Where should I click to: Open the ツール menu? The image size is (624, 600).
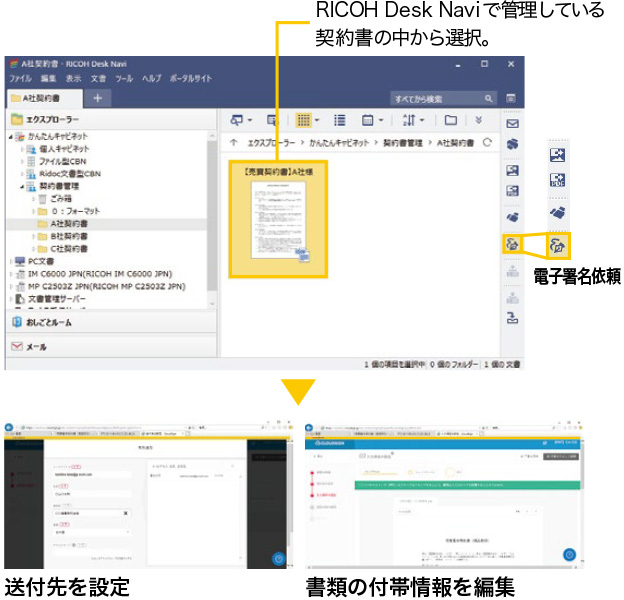(x=124, y=78)
